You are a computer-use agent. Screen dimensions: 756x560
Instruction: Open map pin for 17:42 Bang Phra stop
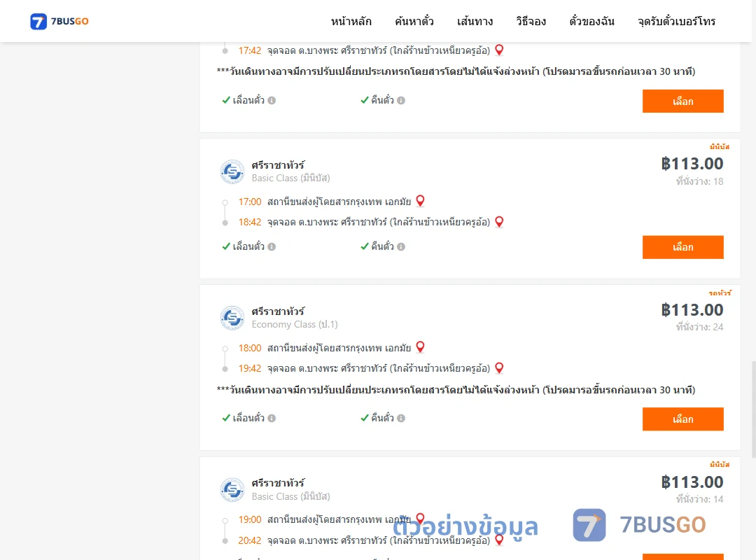[500, 50]
